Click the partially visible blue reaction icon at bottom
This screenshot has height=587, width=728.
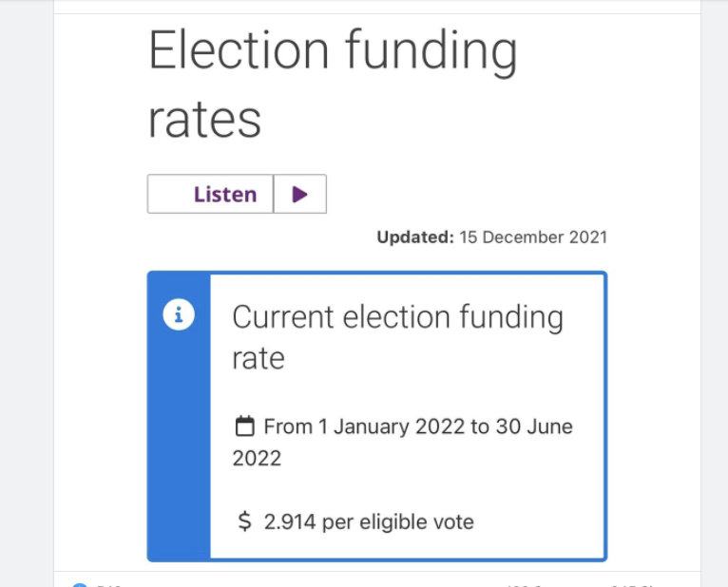[80, 583]
